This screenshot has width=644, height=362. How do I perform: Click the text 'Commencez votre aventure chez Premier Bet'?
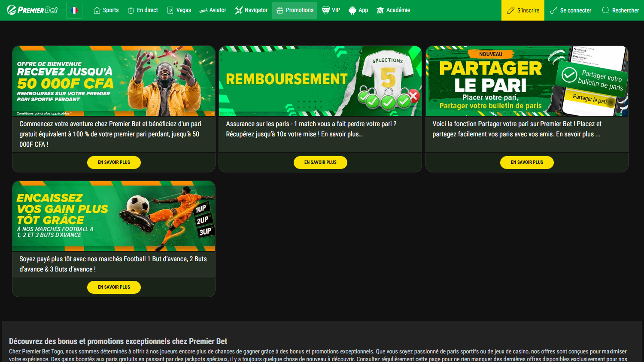coord(80,124)
